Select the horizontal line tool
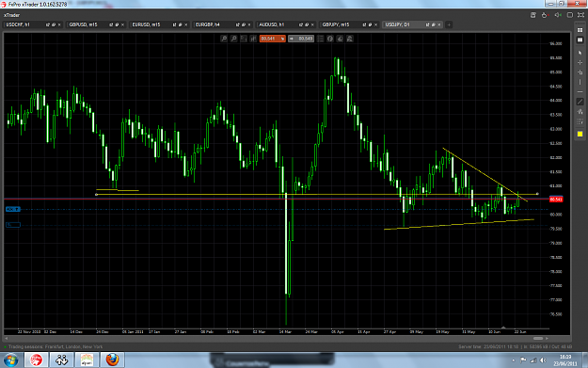 [x=580, y=92]
